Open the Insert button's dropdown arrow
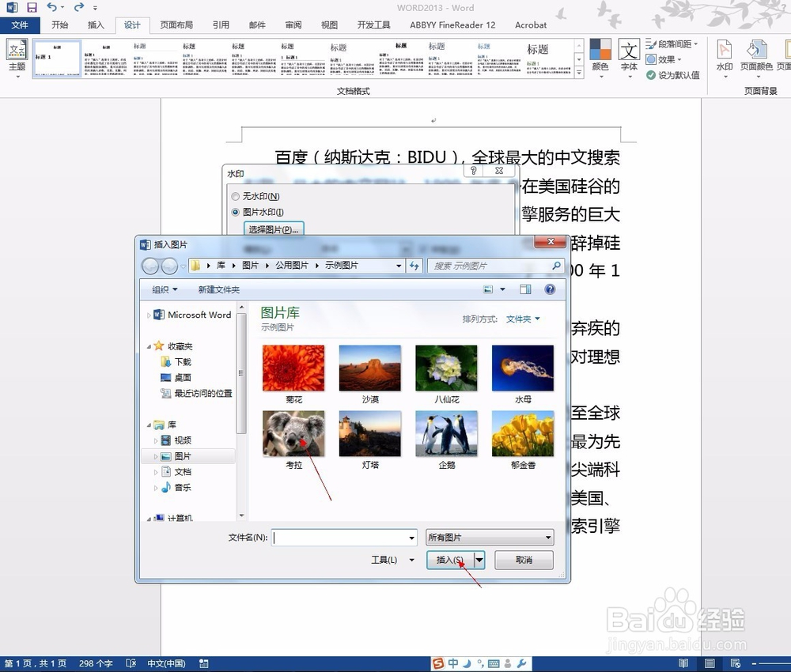 (x=479, y=560)
